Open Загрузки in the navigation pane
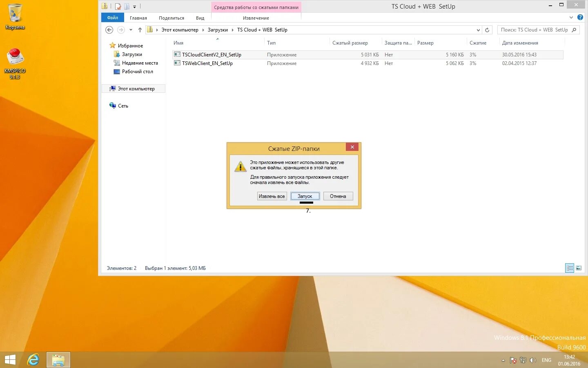 click(x=132, y=54)
